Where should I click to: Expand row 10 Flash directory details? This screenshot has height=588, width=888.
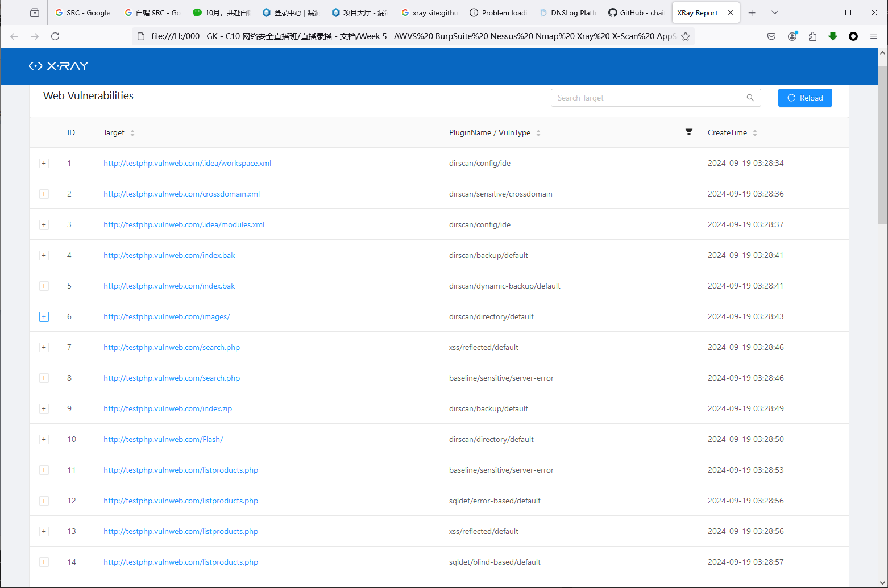[44, 439]
